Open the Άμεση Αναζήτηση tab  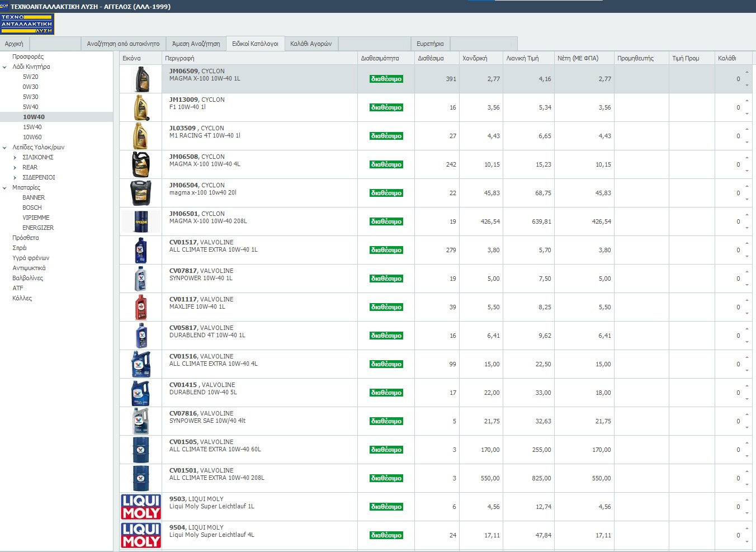[x=196, y=44]
